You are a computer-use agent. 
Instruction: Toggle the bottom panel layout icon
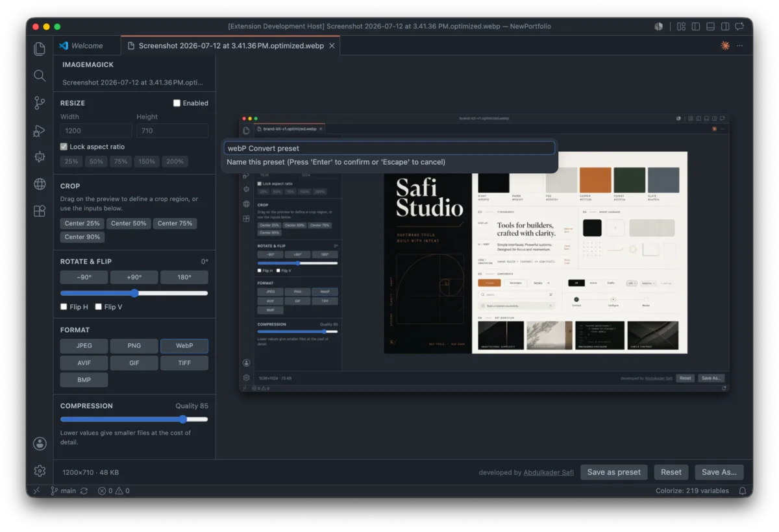[711, 27]
